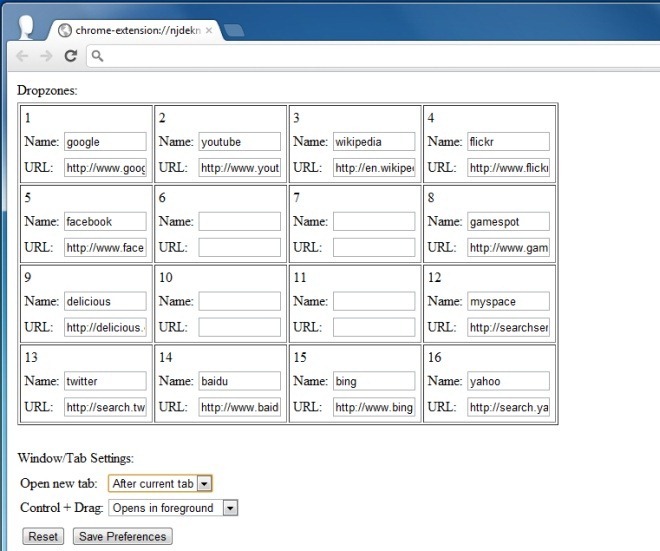Click the empty Name field in dropzone 10
The width and height of the screenshot is (660, 551).
click(240, 301)
